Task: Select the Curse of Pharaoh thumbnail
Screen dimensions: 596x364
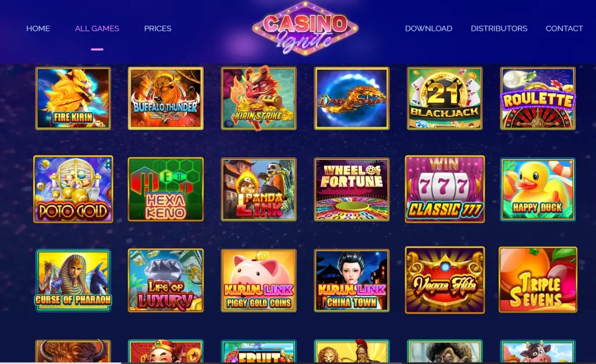Action: point(73,280)
